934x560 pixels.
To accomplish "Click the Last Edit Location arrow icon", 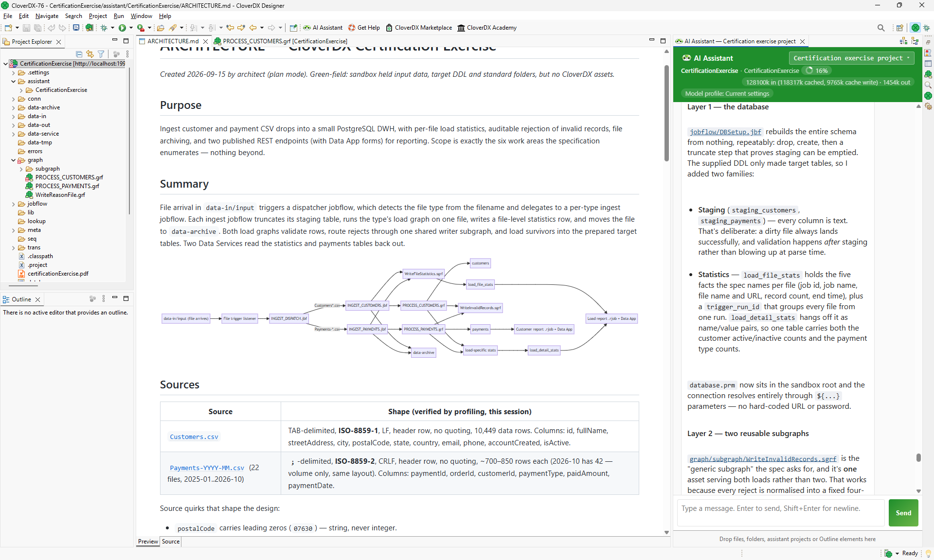I will tap(230, 28).
